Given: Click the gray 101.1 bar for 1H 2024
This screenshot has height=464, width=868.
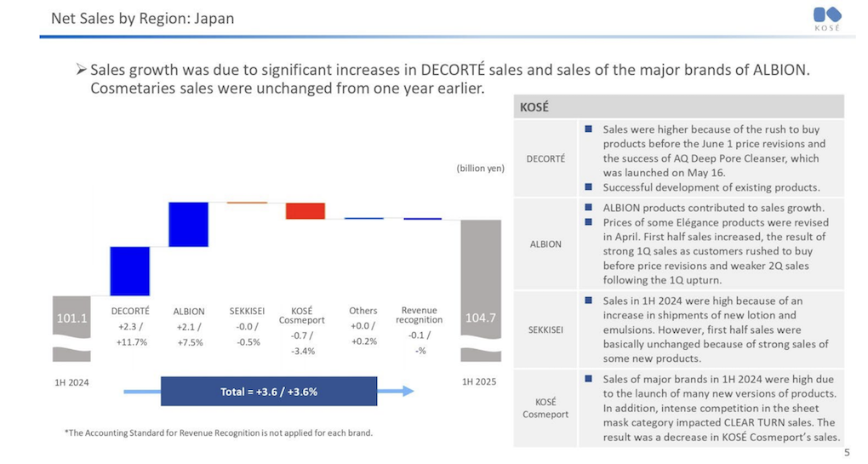Looking at the screenshot, I should coord(71,329).
